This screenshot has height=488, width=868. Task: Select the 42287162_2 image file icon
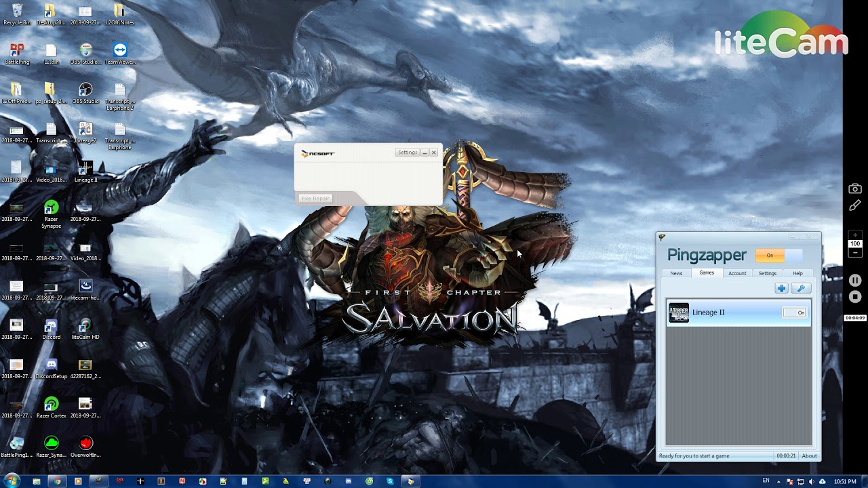(85, 369)
